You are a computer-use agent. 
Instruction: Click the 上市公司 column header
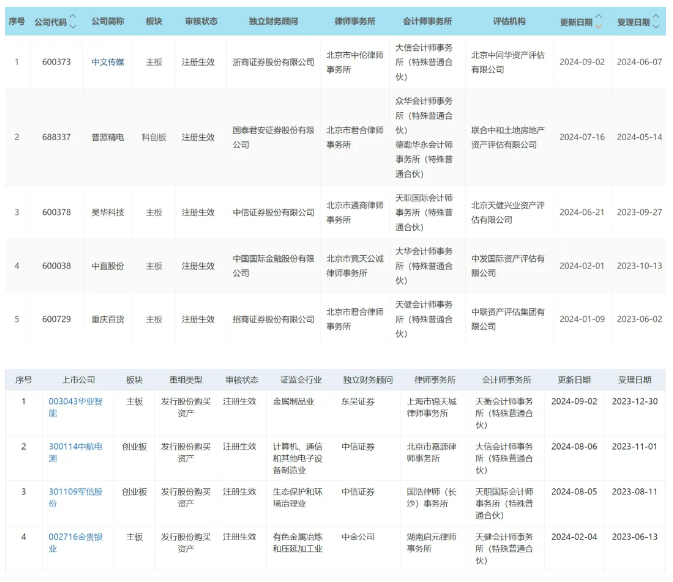tap(79, 380)
